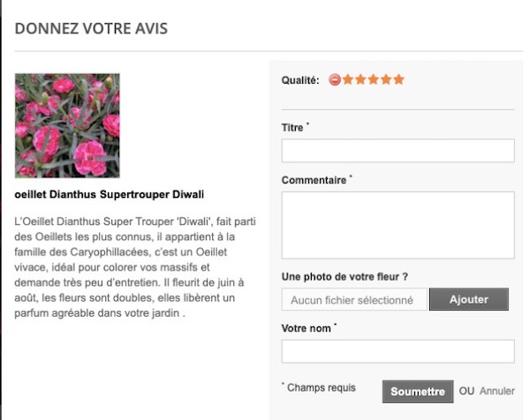The width and height of the screenshot is (530, 420).
Task: Cancel the review via Annuler link
Action: 497,391
